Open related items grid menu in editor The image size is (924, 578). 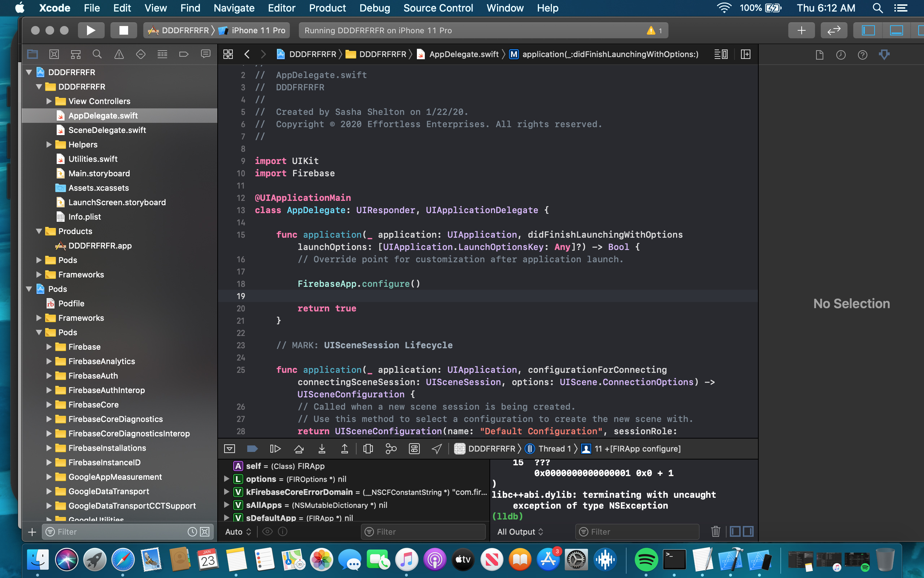(228, 54)
